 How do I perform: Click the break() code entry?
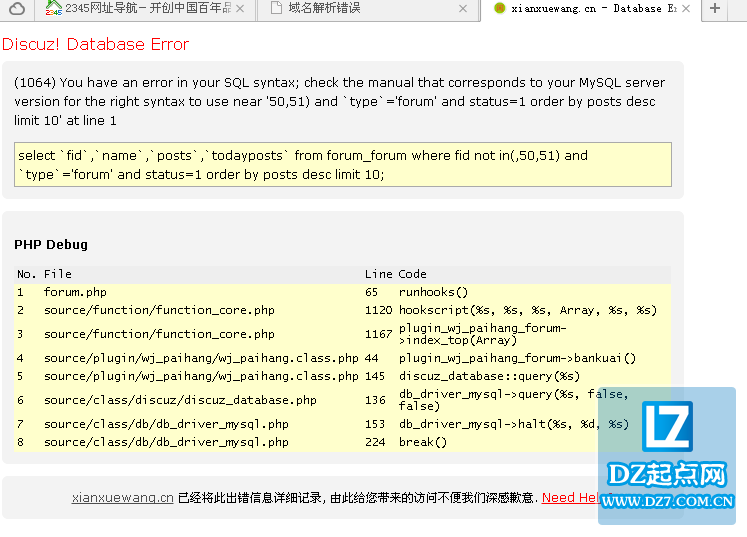[423, 442]
